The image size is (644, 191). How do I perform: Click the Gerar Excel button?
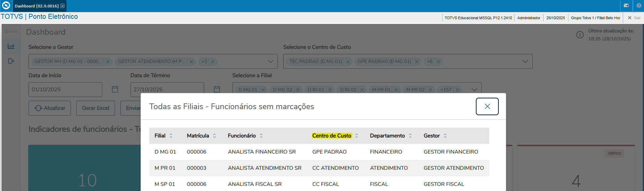pos(96,108)
